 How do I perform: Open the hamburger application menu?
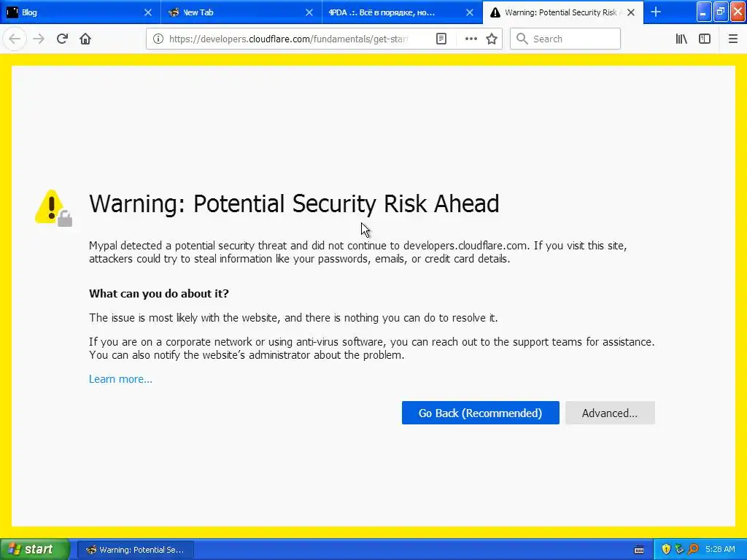[733, 39]
